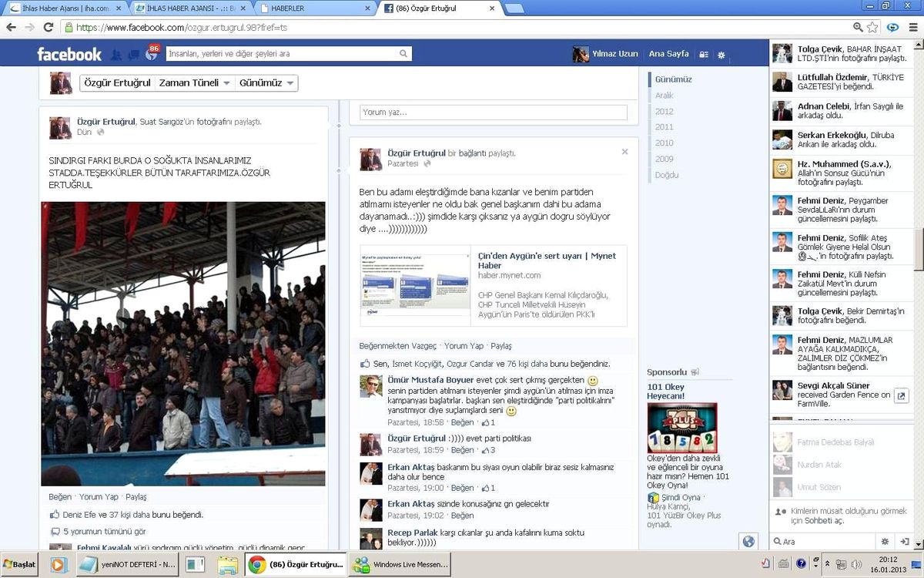Open Windows Live Messenger from taskbar
Viewport: 924px width, 578px height.
pyautogui.click(x=400, y=565)
